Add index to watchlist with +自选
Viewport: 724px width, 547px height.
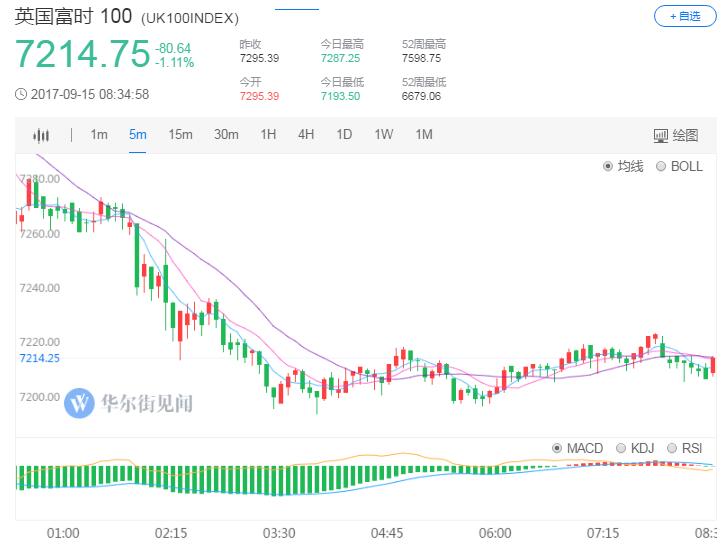(x=685, y=17)
